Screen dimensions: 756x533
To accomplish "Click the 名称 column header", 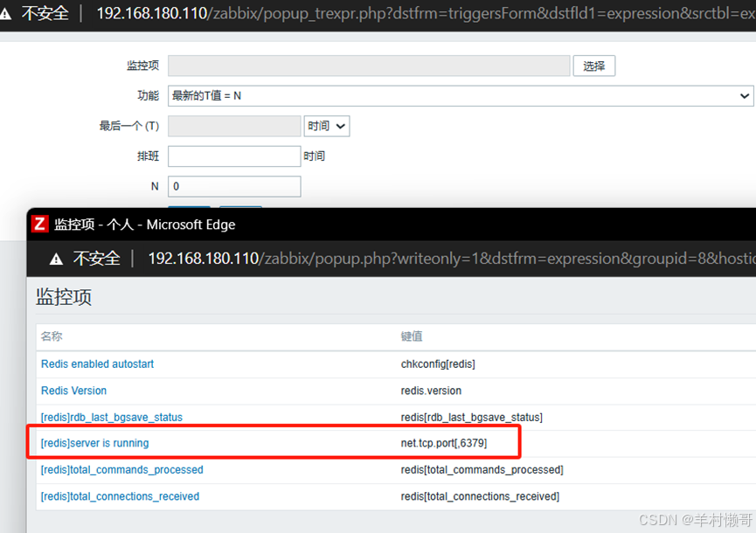I will pos(52,336).
